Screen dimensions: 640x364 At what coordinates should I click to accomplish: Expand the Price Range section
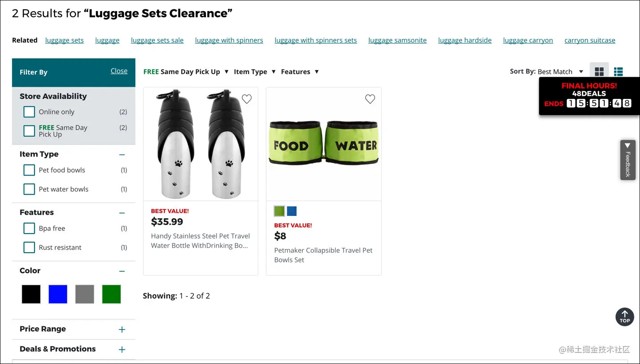coord(122,329)
